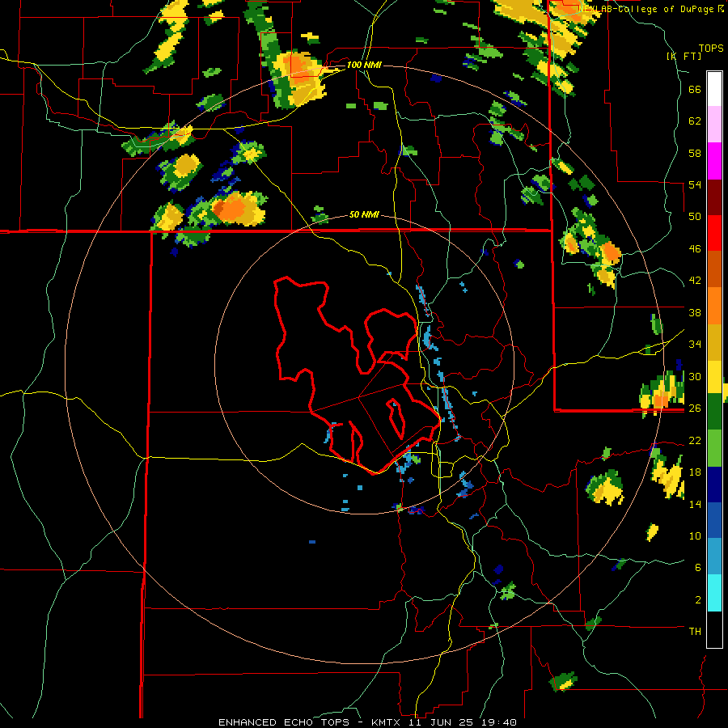This screenshot has width=728, height=728.
Task: Click the 54 legend value
Action: [x=695, y=184]
